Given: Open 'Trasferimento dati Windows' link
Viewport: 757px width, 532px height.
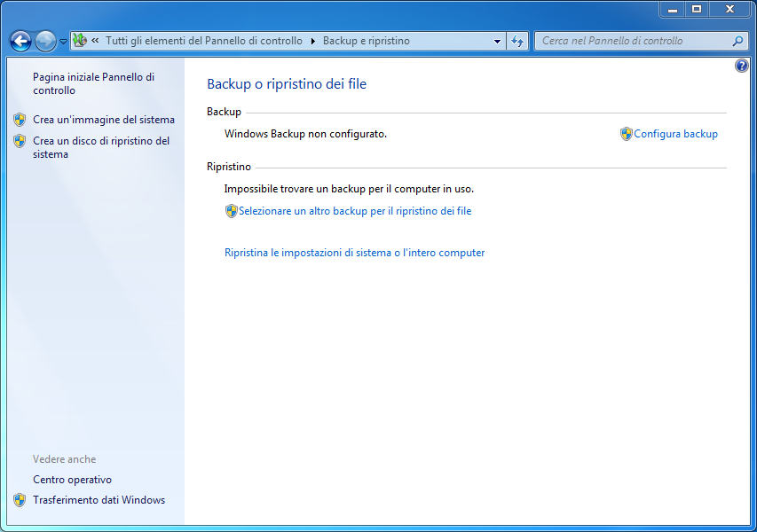Looking at the screenshot, I should pos(99,500).
